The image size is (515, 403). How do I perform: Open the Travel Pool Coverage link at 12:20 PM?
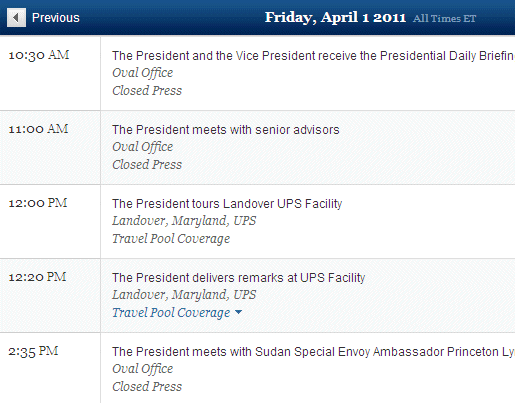(171, 313)
